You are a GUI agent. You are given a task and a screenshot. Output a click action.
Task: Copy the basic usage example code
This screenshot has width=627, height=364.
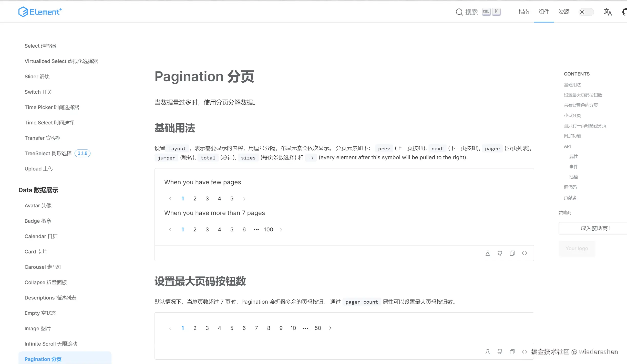coord(512,253)
